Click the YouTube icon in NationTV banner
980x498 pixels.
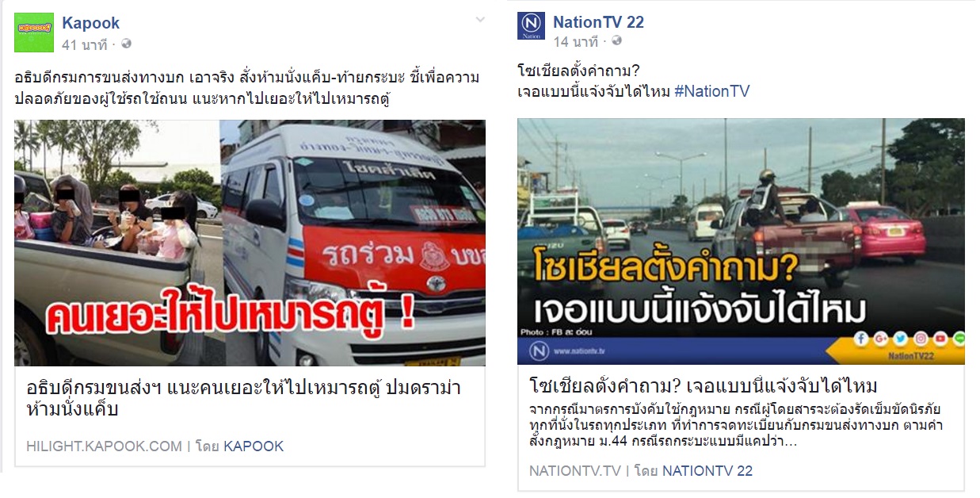point(940,339)
